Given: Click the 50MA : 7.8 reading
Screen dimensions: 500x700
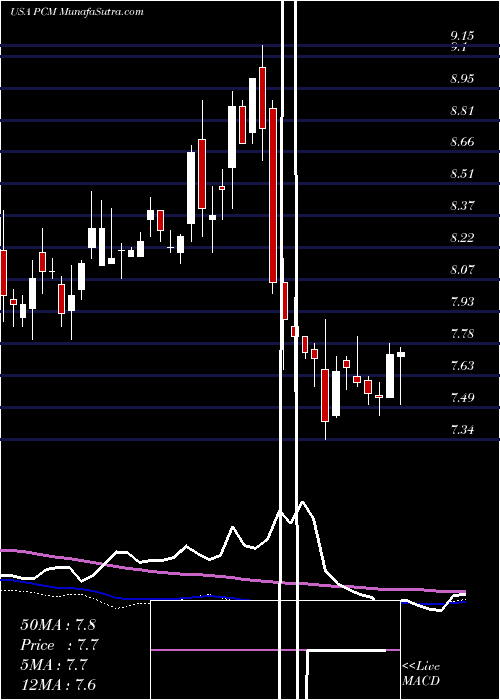Looking at the screenshot, I should coord(58,625).
